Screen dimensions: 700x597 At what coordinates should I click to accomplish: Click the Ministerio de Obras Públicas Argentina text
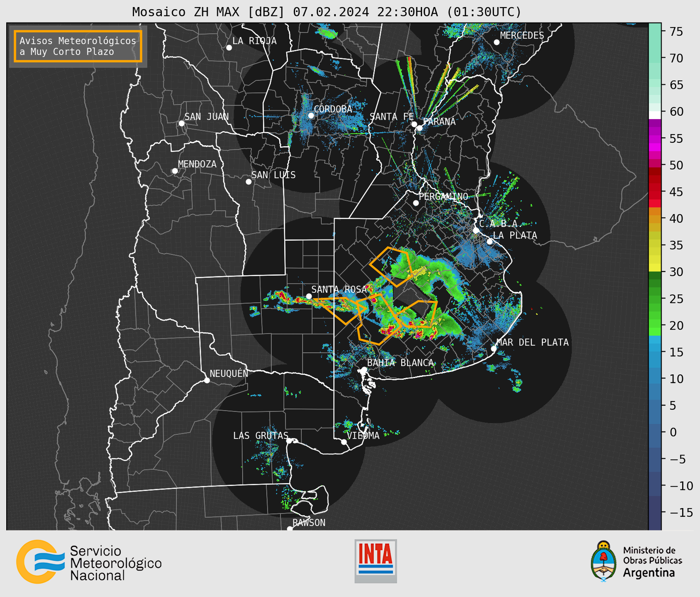652,562
